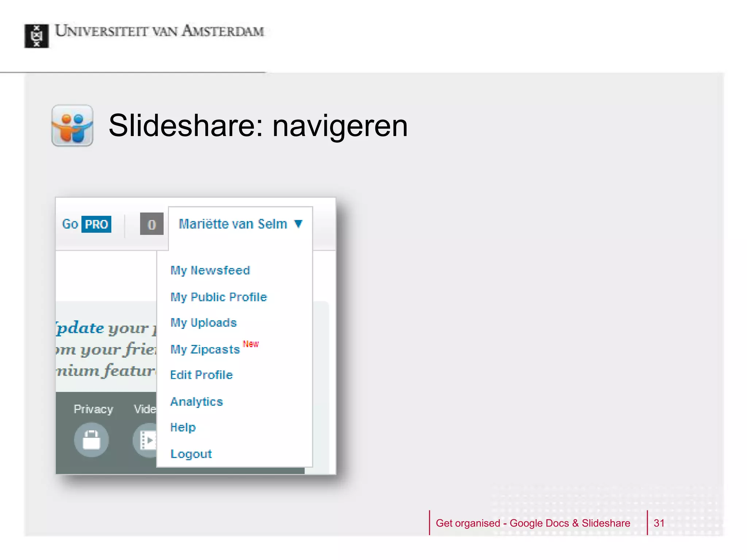
Task: Click 'Get organised - Google Docs & Slideshare' footer text
Action: click(x=533, y=523)
